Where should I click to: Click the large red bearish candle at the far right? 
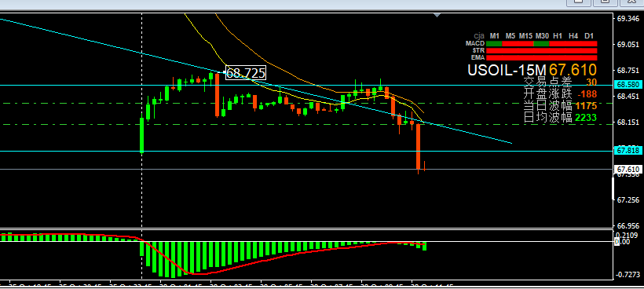pos(419,147)
